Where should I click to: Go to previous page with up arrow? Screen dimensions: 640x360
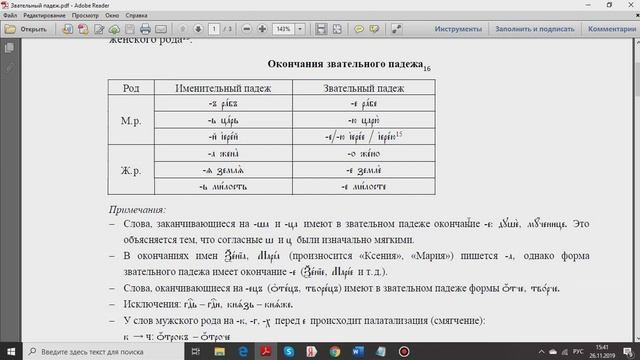pos(183,29)
